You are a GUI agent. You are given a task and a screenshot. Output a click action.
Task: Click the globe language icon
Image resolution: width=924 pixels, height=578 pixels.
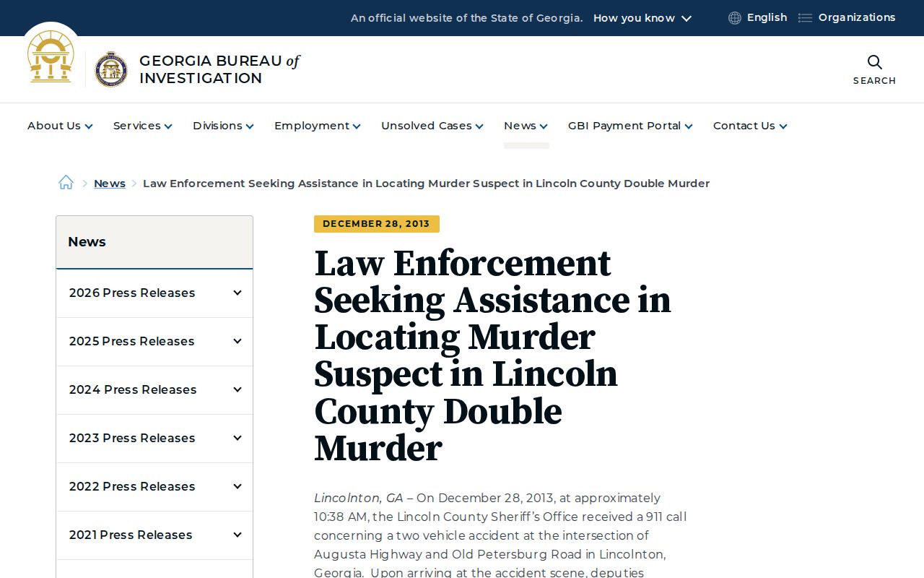pos(735,18)
